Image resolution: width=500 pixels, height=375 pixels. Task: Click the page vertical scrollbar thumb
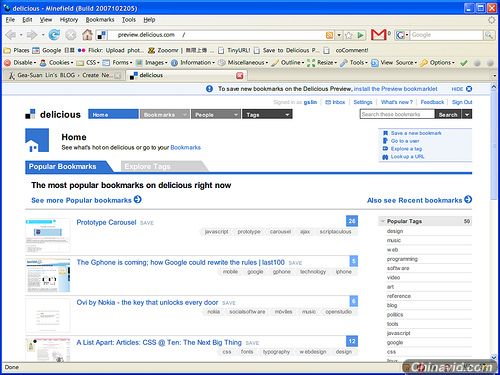tap(494, 147)
